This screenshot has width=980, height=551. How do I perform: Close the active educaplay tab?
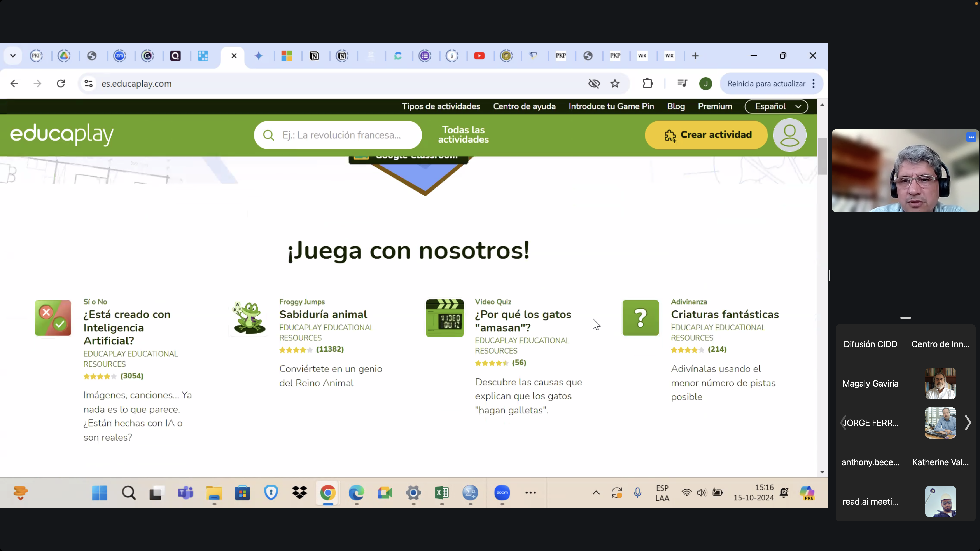coord(234,56)
